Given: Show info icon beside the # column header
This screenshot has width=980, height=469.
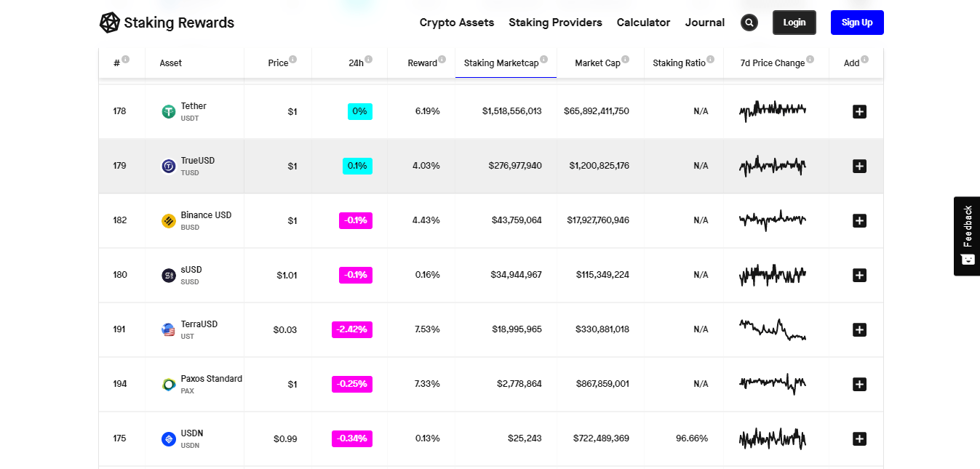Looking at the screenshot, I should [x=125, y=60].
